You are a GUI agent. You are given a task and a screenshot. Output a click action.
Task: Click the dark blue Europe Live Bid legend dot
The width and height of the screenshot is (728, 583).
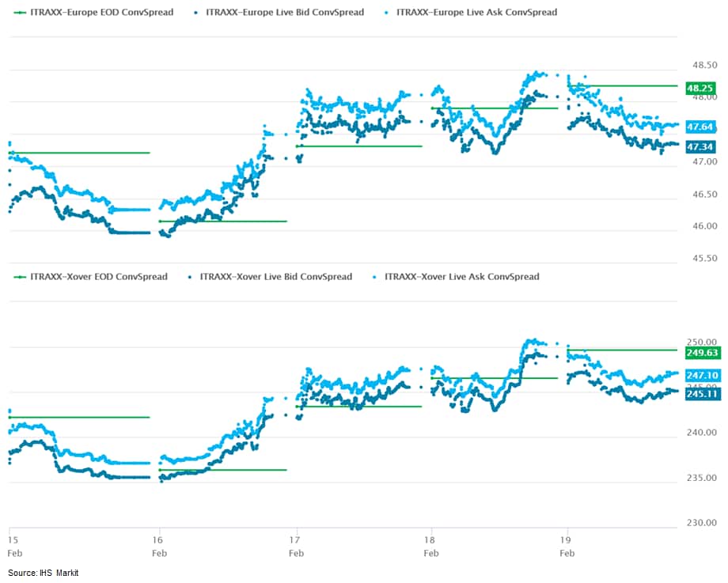(x=195, y=13)
